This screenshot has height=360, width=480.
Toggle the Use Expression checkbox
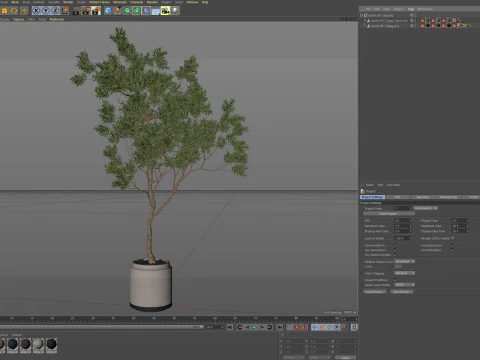[453, 245]
